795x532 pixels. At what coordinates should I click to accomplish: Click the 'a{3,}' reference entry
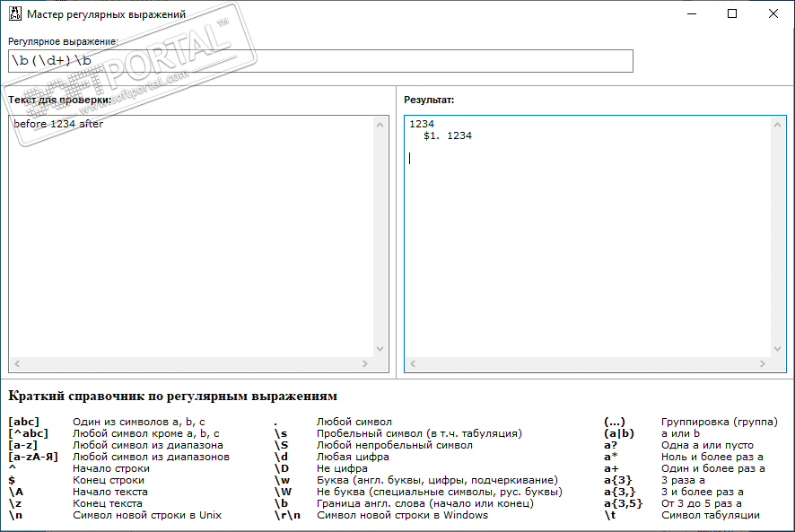tap(619, 492)
